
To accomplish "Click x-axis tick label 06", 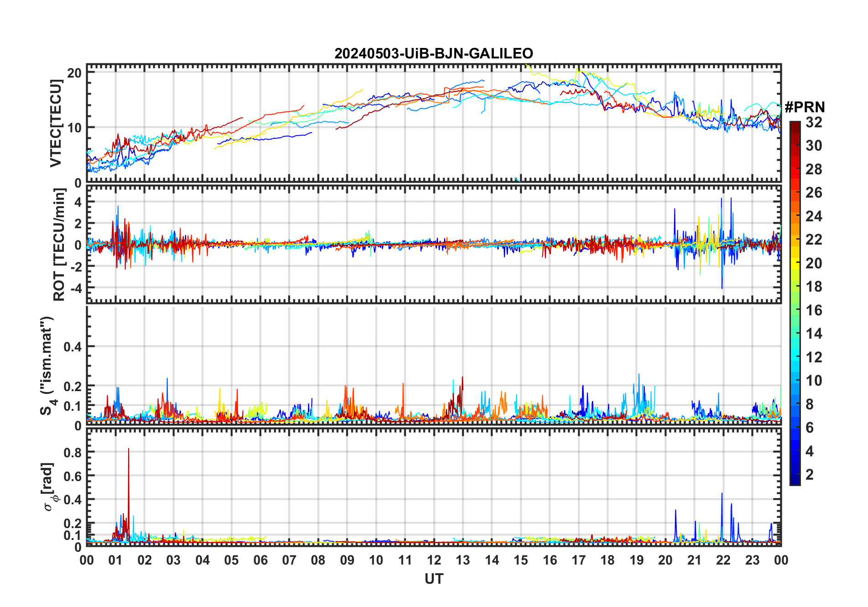I will [x=260, y=560].
